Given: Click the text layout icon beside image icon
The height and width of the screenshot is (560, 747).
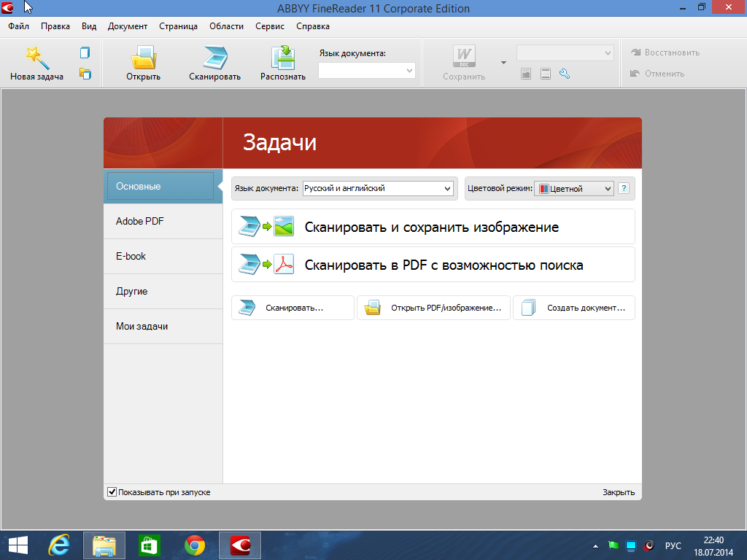Looking at the screenshot, I should pos(546,74).
